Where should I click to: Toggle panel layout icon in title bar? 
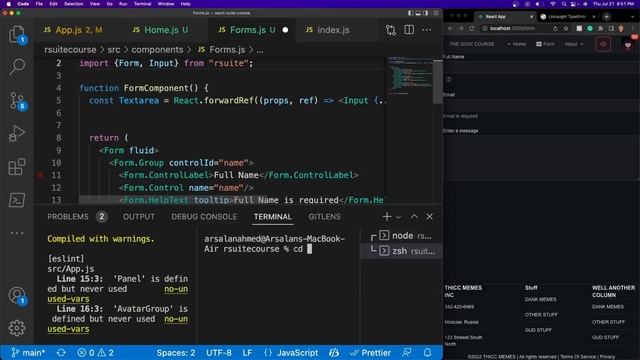click(x=418, y=13)
